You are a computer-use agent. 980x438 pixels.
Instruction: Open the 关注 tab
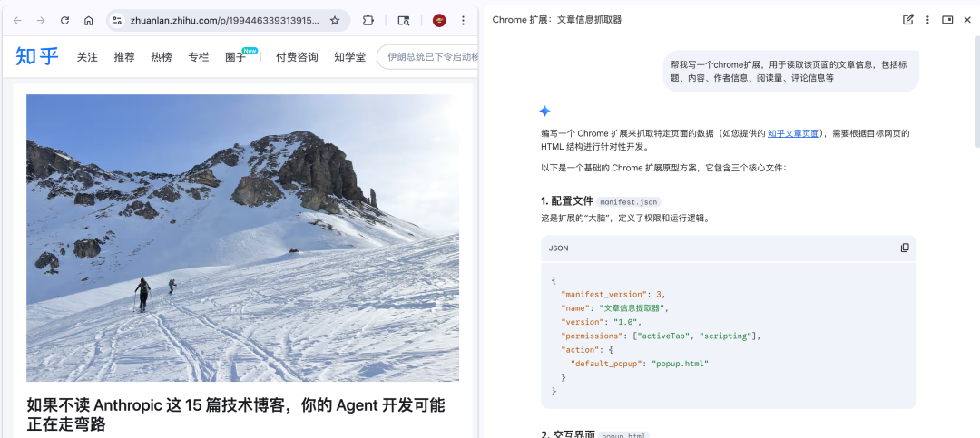click(87, 57)
